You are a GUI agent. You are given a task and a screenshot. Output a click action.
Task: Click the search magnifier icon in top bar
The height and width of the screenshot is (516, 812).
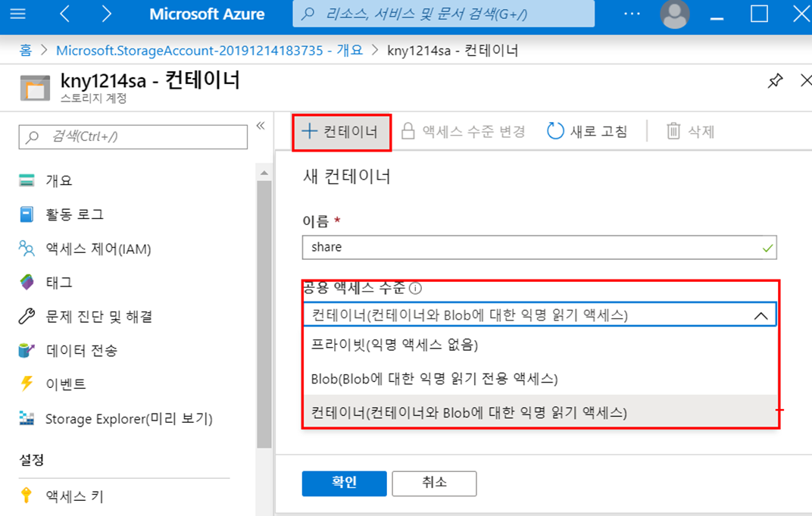(x=308, y=14)
